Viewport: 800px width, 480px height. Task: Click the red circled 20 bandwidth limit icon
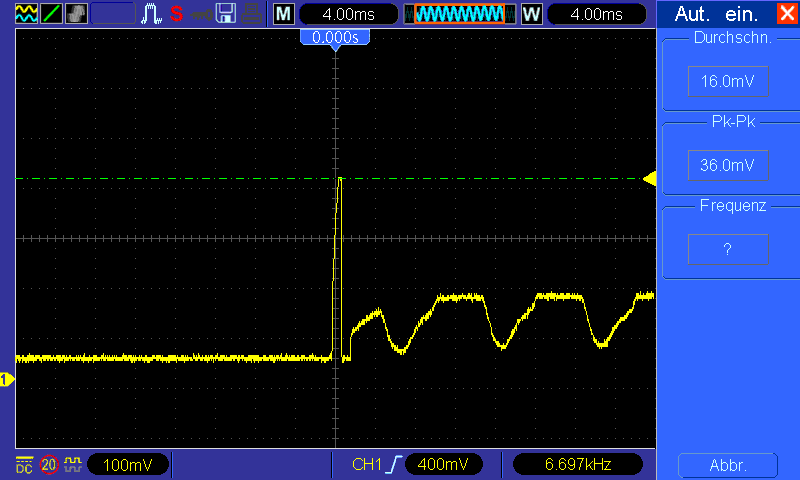tap(49, 465)
